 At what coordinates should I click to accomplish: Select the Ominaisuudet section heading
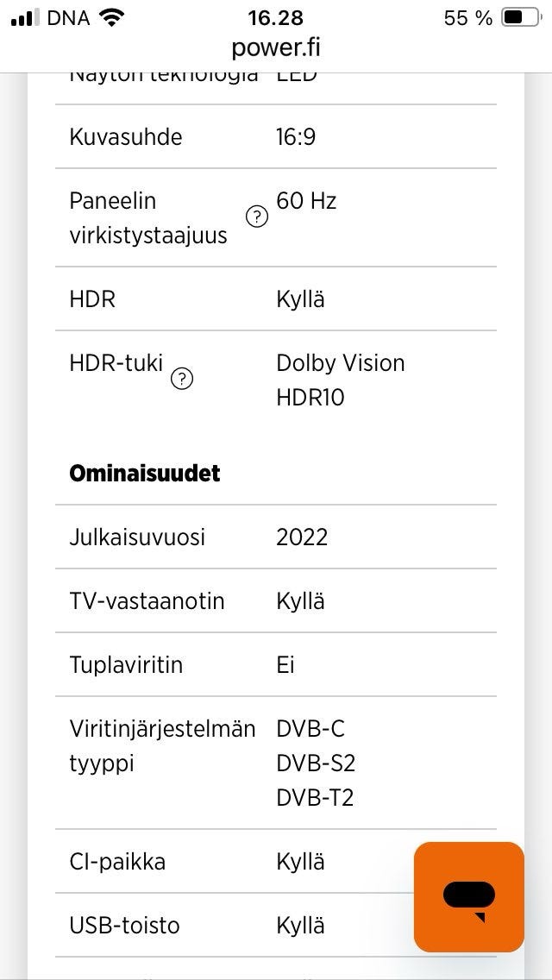[144, 473]
